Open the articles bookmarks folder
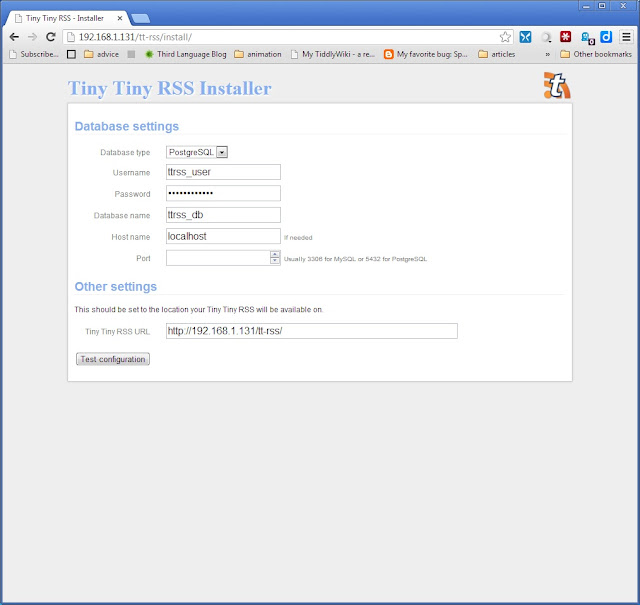The height and width of the screenshot is (605, 640). pyautogui.click(x=497, y=54)
